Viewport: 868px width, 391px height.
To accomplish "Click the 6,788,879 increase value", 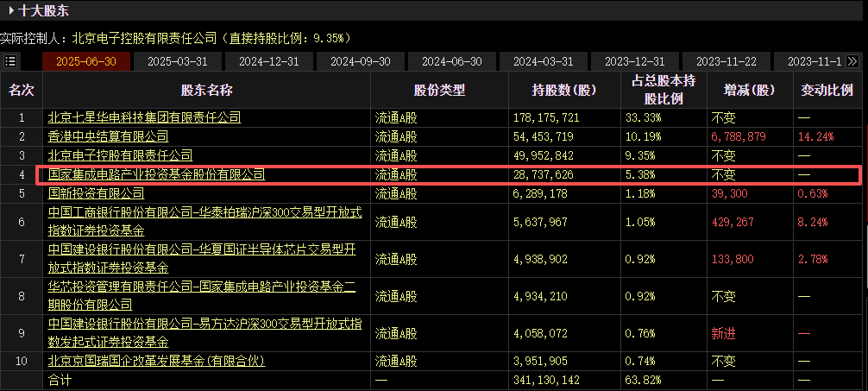I will point(739,136).
